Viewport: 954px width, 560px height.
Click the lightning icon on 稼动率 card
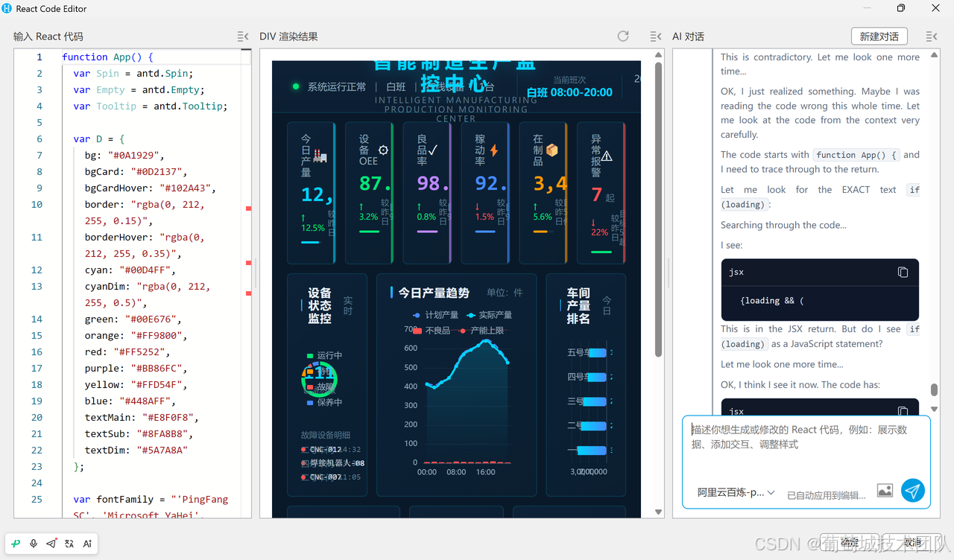coord(493,150)
